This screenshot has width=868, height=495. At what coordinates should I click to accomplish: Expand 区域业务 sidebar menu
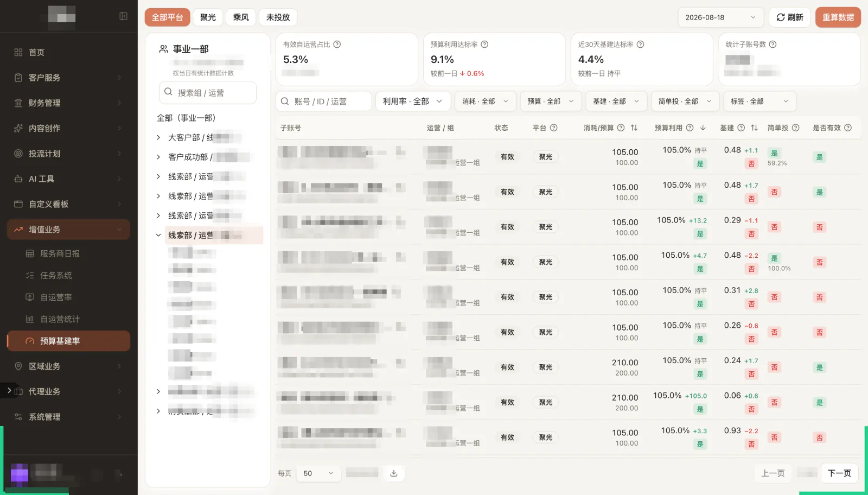(x=68, y=366)
